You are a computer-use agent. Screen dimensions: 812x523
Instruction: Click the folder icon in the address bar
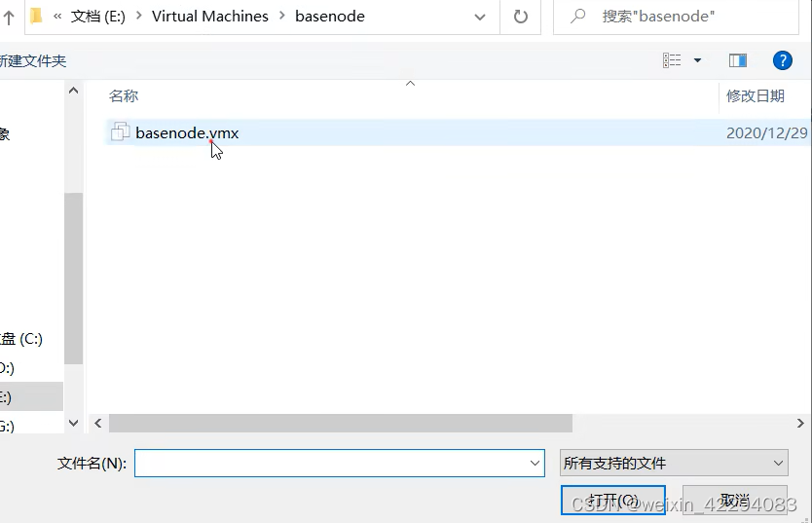click(36, 16)
